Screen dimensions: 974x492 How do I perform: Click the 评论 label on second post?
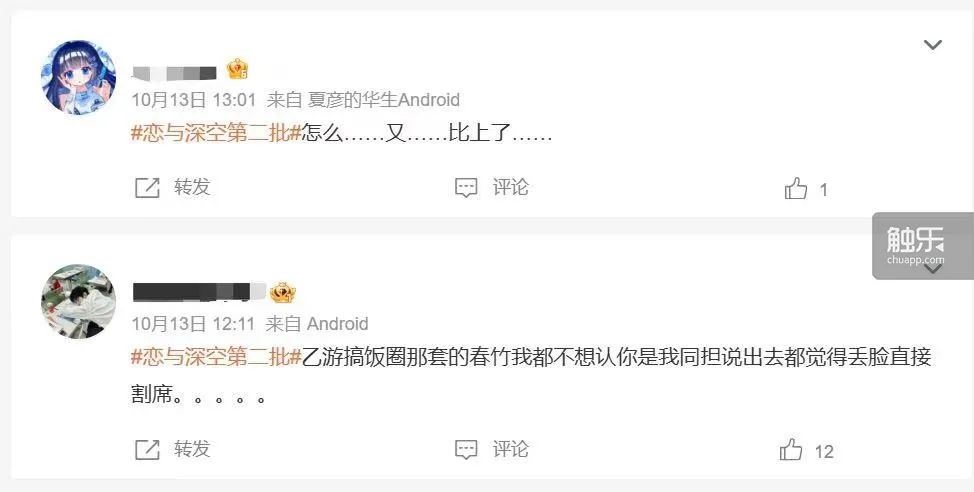pyautogui.click(x=511, y=449)
